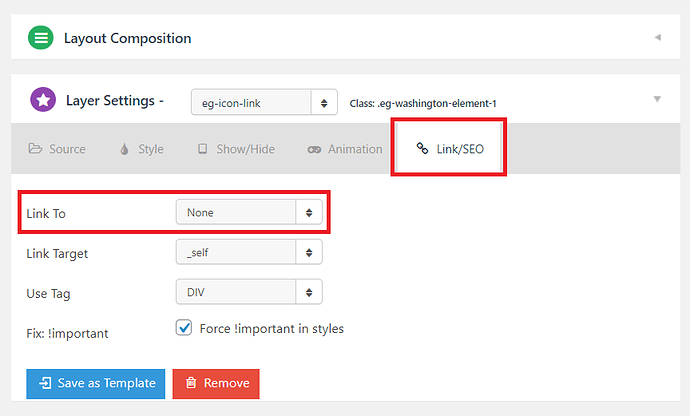Toggle Force !important in styles checkbox

point(184,328)
